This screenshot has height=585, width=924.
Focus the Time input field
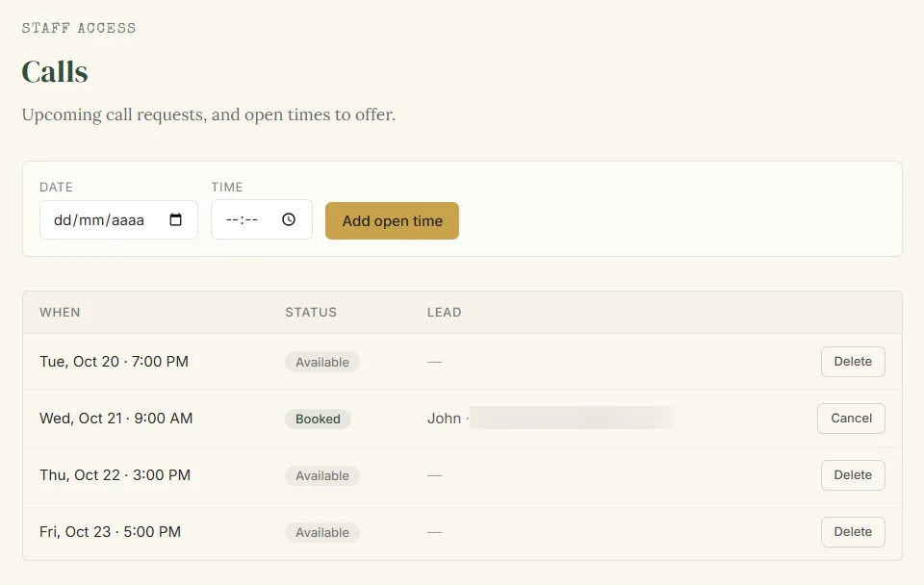[x=262, y=219]
